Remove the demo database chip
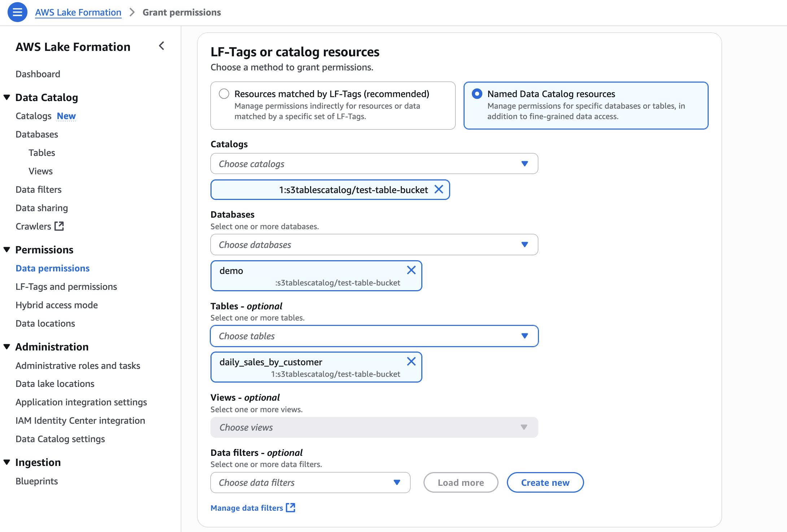Viewport: 787px width, 532px height. [411, 270]
